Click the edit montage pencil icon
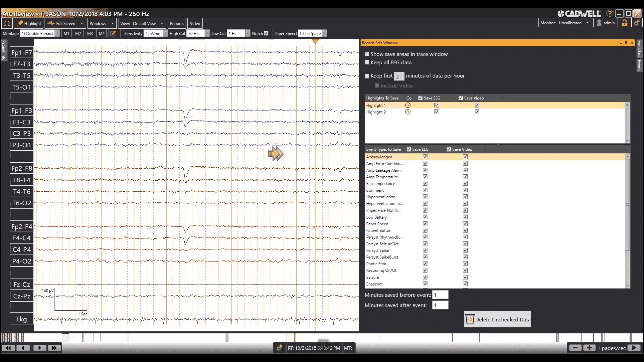 point(113,33)
